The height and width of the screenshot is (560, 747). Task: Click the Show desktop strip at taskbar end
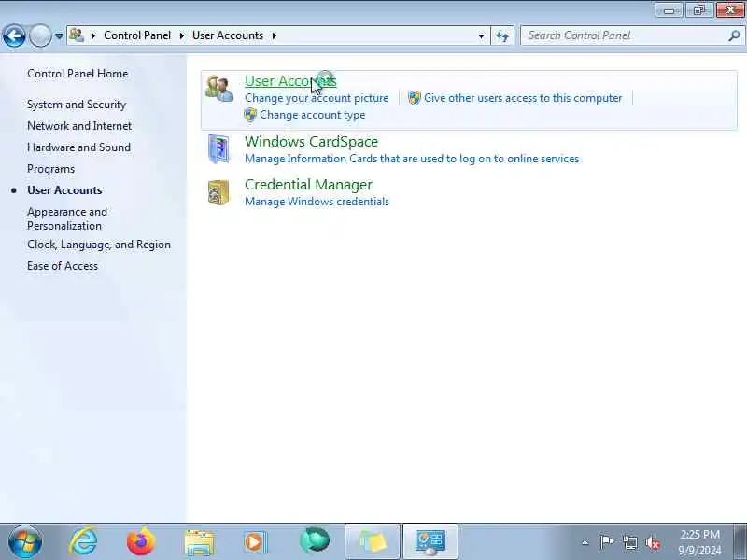point(740,541)
